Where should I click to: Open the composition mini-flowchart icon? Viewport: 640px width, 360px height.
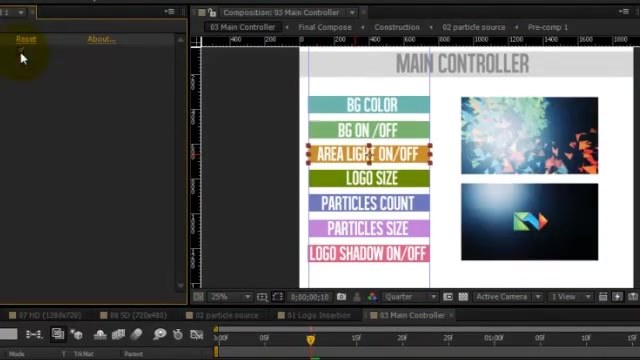tap(33, 335)
